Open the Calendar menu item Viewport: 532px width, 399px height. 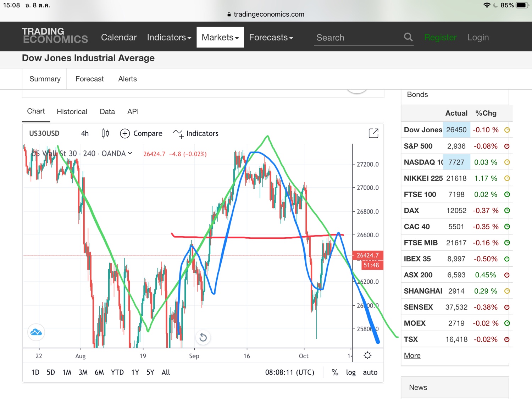click(119, 37)
